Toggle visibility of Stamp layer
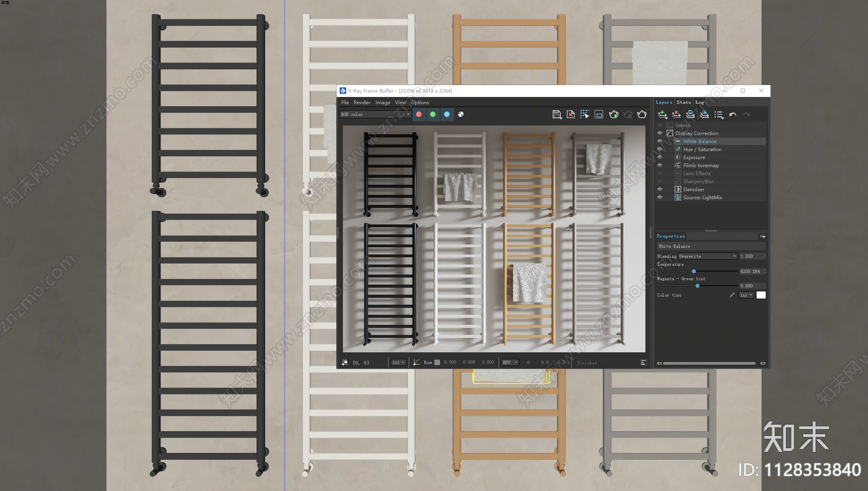 (660, 125)
